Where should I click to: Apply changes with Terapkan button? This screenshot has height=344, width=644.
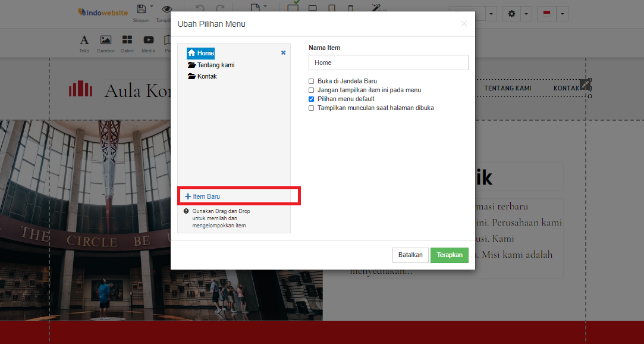(449, 255)
